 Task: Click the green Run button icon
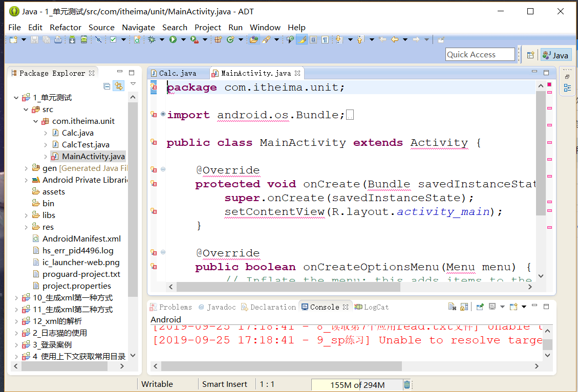(173, 39)
